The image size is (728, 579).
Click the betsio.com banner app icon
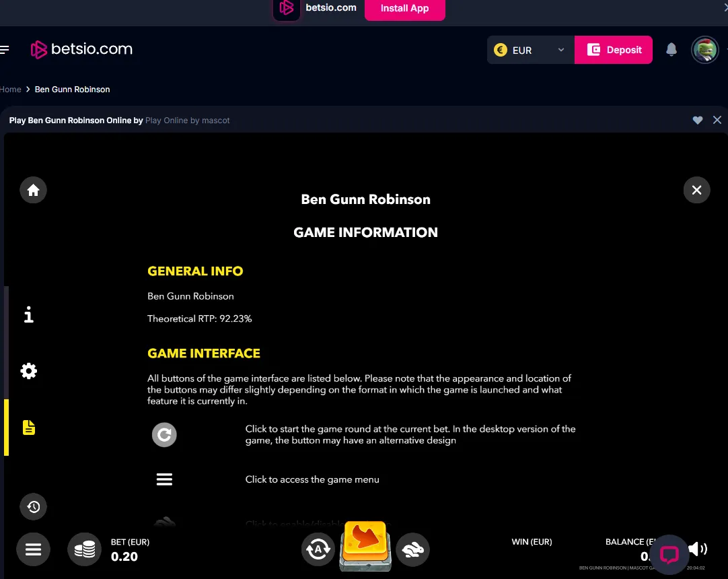(x=287, y=8)
